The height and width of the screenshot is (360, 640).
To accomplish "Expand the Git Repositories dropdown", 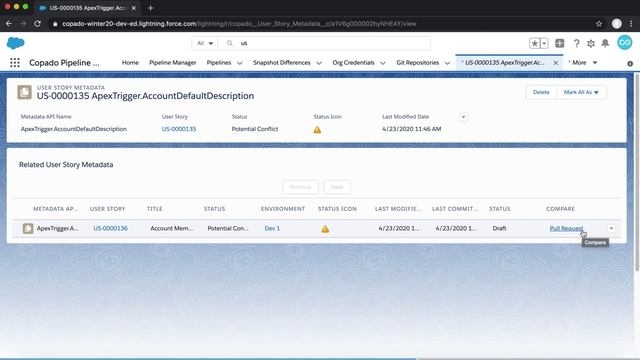I will [447, 63].
